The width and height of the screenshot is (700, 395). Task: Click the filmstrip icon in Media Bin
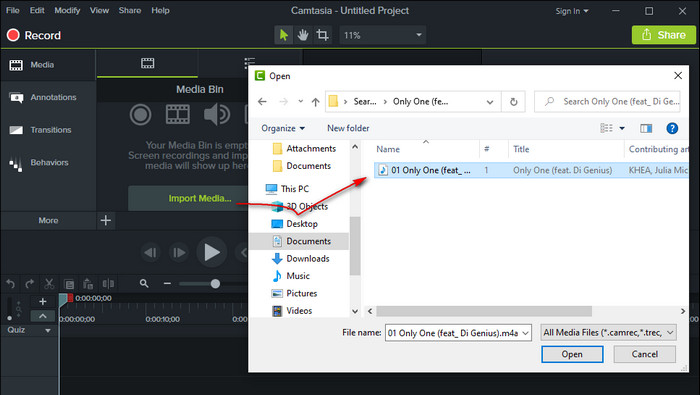(178, 115)
